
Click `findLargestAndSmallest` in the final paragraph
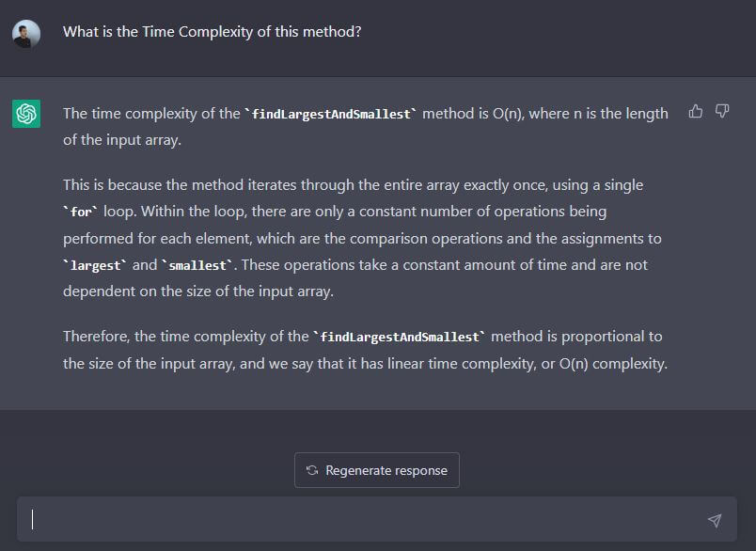click(x=402, y=337)
